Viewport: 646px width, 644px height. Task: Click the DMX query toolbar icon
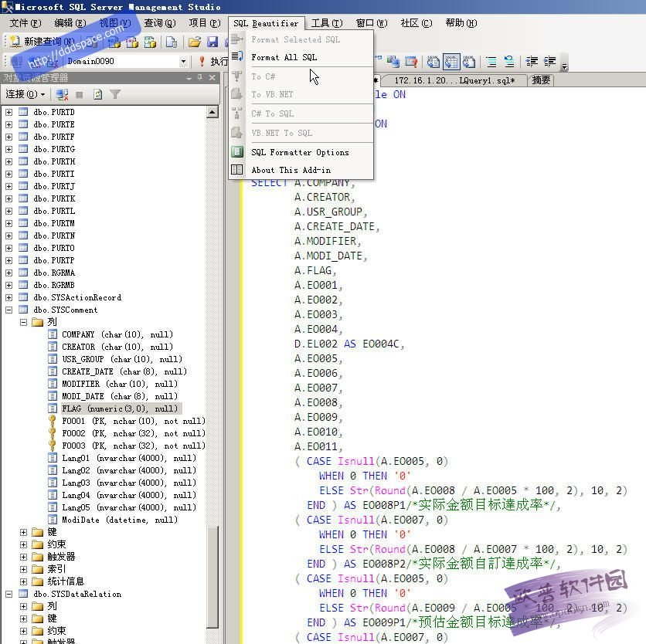pos(132,42)
